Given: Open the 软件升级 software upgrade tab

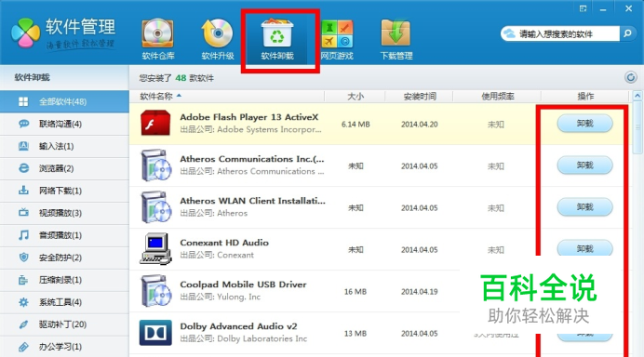Looking at the screenshot, I should pos(217,39).
